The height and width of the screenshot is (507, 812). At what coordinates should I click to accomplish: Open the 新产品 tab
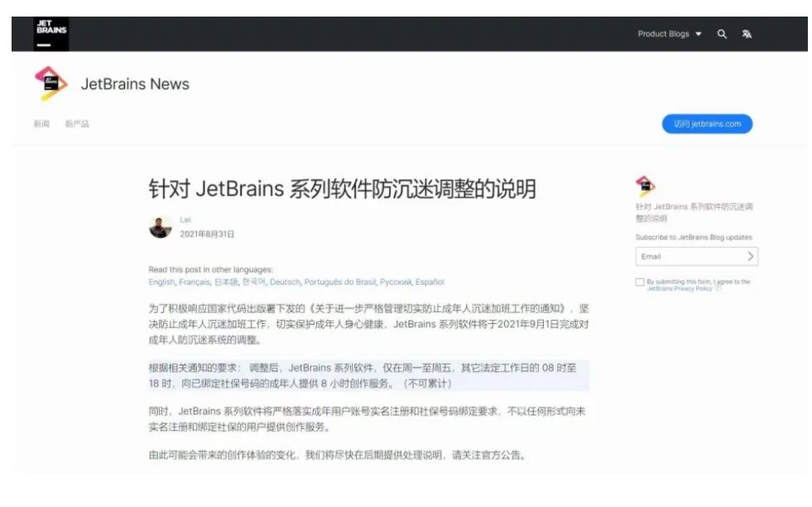tap(77, 124)
